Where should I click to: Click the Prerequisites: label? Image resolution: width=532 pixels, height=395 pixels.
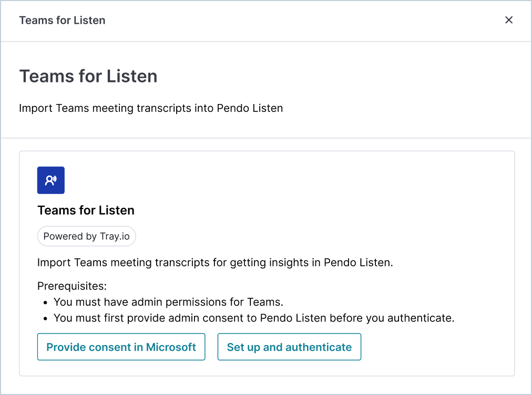pos(72,286)
